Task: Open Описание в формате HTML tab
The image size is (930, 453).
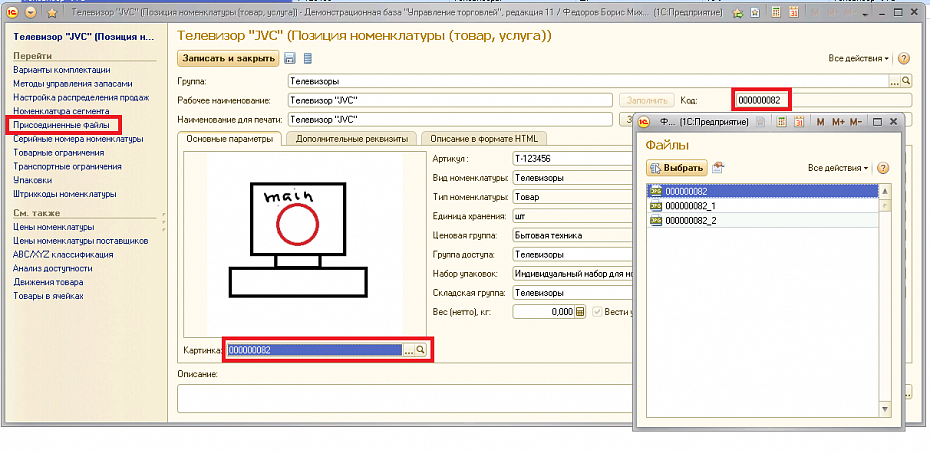Action: point(485,139)
